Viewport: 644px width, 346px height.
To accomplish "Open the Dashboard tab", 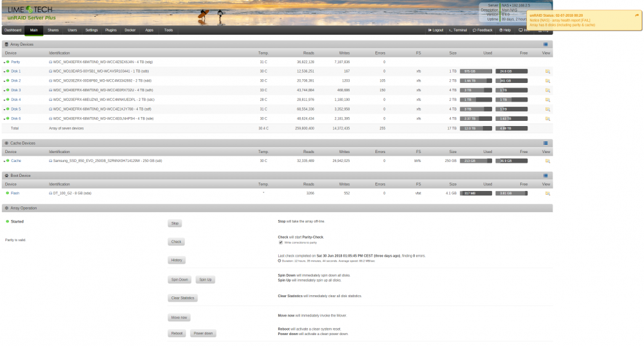I will pyautogui.click(x=13, y=30).
